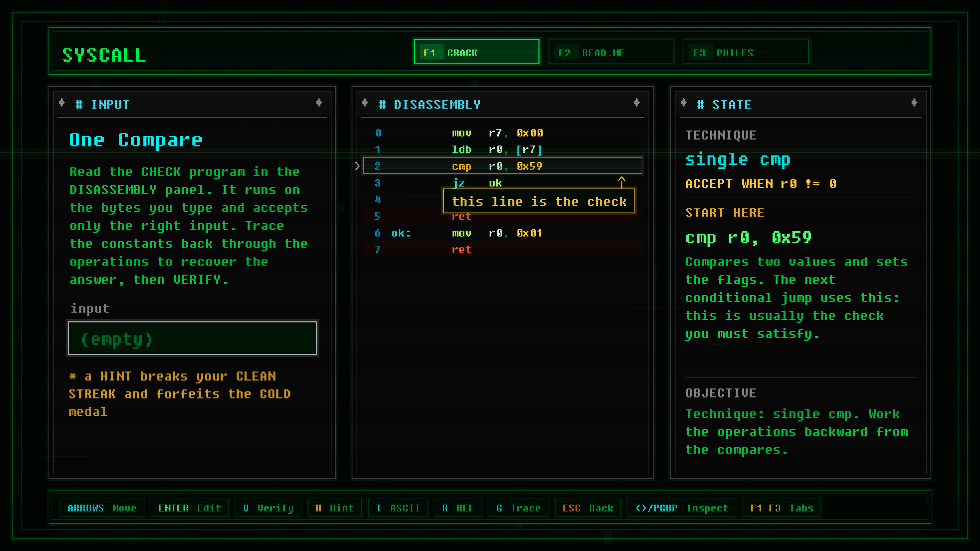Click the SYSCALL logo title
Image resolution: width=980 pixels, height=551 pixels.
[x=104, y=55]
